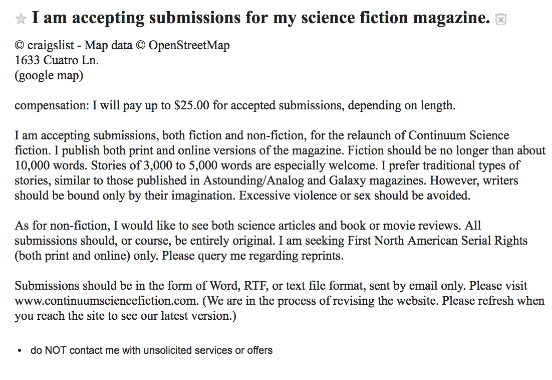The height and width of the screenshot is (380, 552).
Task: Star this posting as a favorite
Action: pos(21,19)
